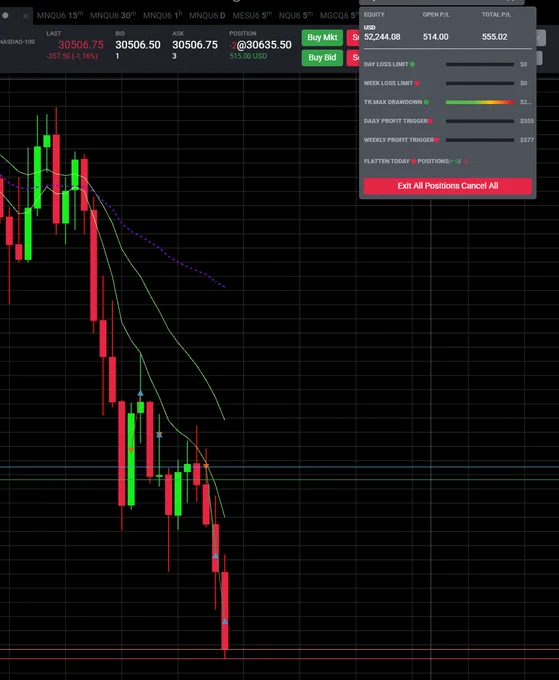
Task: Click the Buy Mkt button
Action: pyautogui.click(x=322, y=37)
